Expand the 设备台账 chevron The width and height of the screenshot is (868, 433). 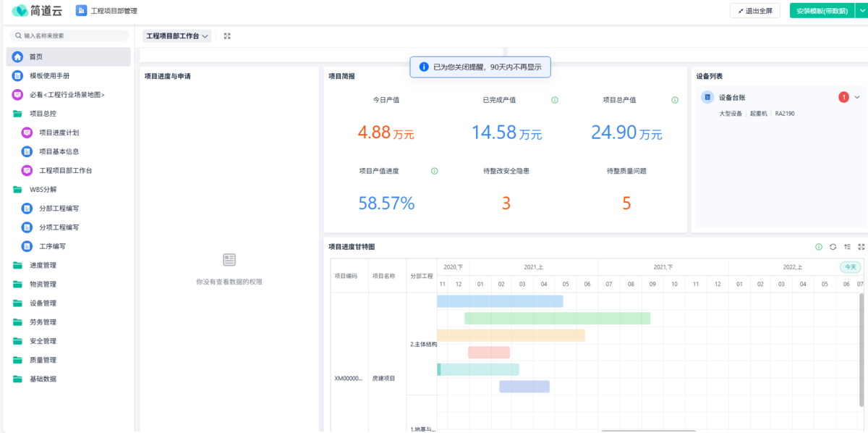(857, 97)
